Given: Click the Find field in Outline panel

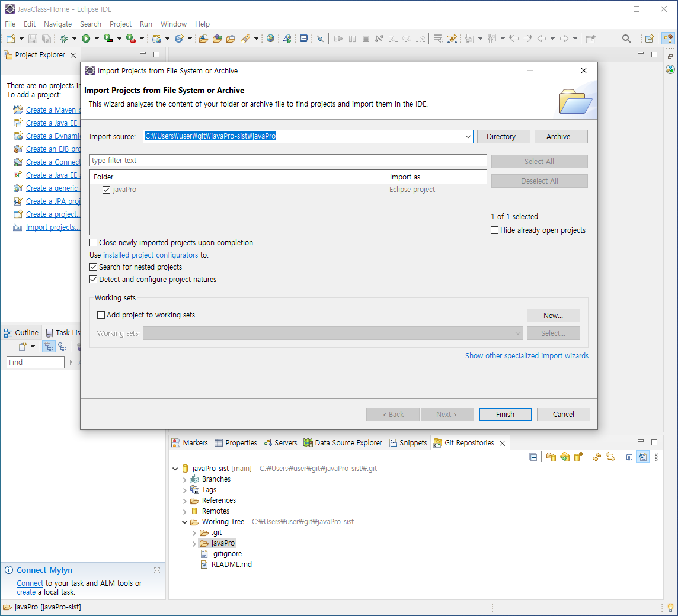Looking at the screenshot, I should pyautogui.click(x=36, y=362).
